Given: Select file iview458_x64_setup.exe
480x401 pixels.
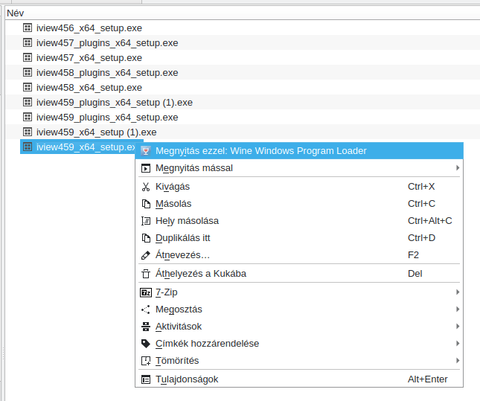Looking at the screenshot, I should point(89,87).
